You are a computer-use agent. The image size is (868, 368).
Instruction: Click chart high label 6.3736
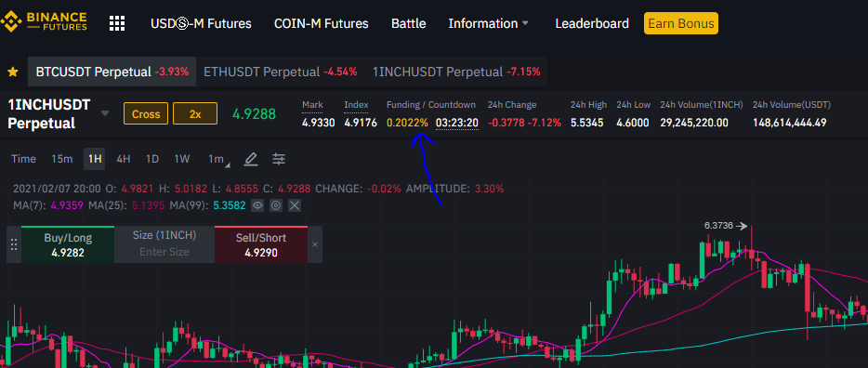pos(718,226)
